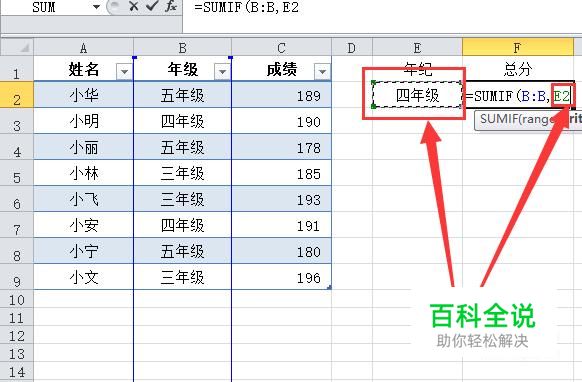Click cell containing 小安
582x382 pixels.
click(84, 225)
